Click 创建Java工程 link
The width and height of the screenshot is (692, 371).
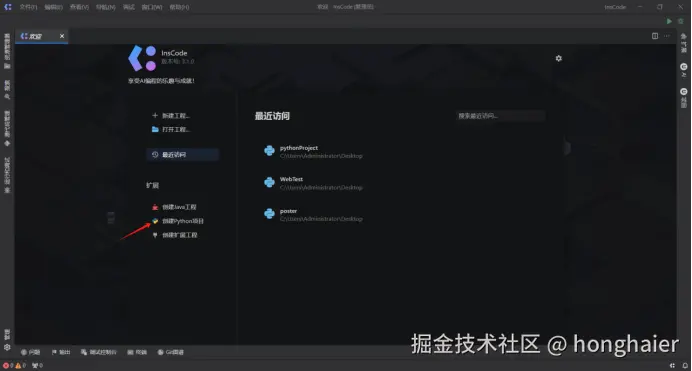click(174, 207)
